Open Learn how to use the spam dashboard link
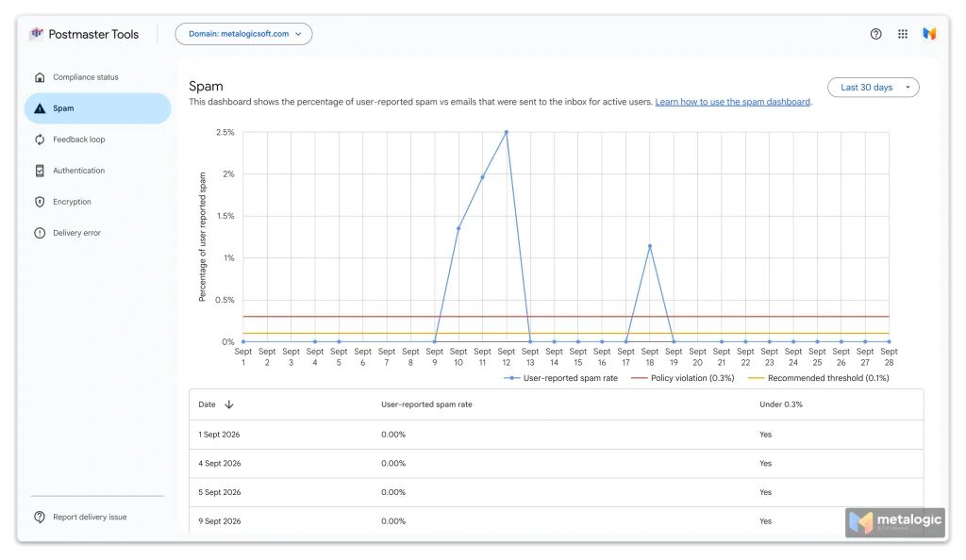Viewport: 966px width, 560px height. click(732, 102)
